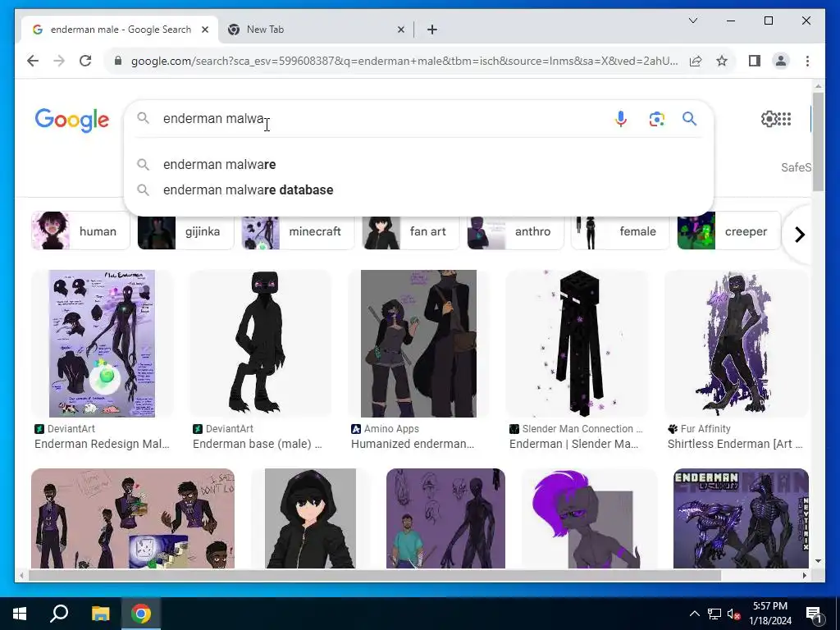View site information lock icon
This screenshot has height=630, width=840.
point(118,61)
